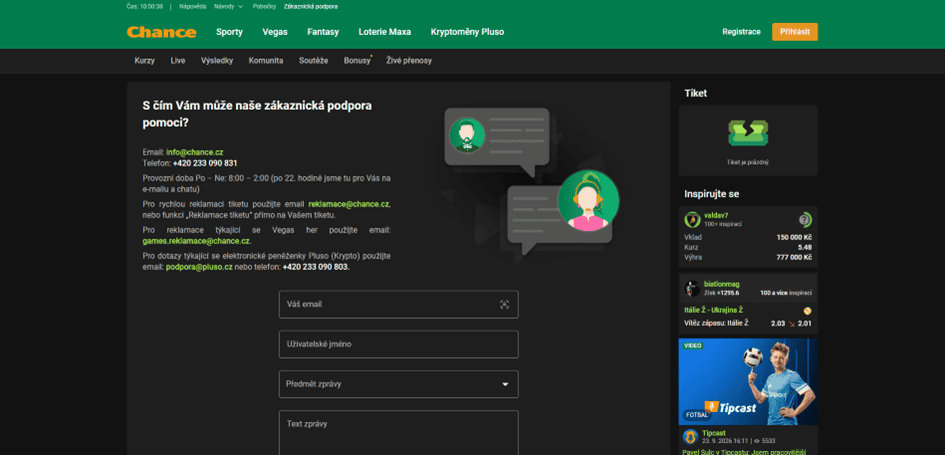The height and width of the screenshot is (455, 945).
Task: Open the Sporty section
Action: [x=229, y=32]
